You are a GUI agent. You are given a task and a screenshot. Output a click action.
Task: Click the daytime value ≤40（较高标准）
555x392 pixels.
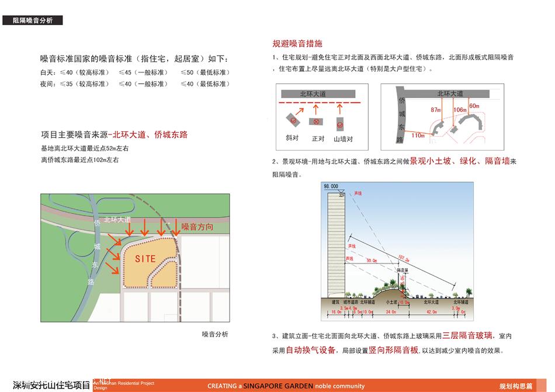point(85,72)
